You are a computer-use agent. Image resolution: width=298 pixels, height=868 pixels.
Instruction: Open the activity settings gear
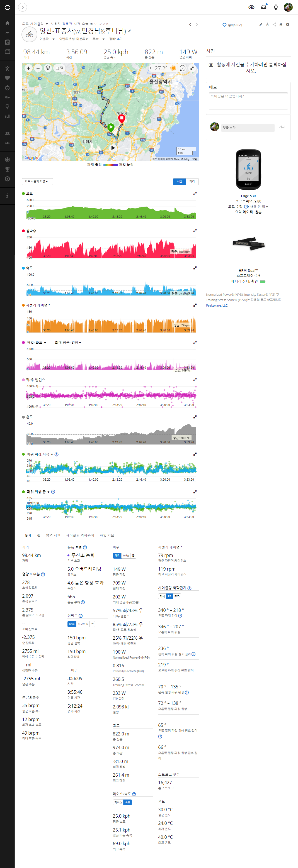(x=287, y=24)
